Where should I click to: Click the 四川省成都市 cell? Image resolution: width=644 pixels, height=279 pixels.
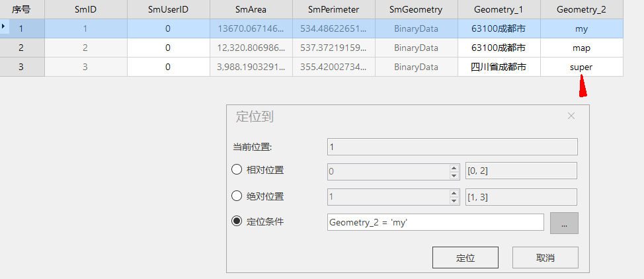tap(499, 67)
